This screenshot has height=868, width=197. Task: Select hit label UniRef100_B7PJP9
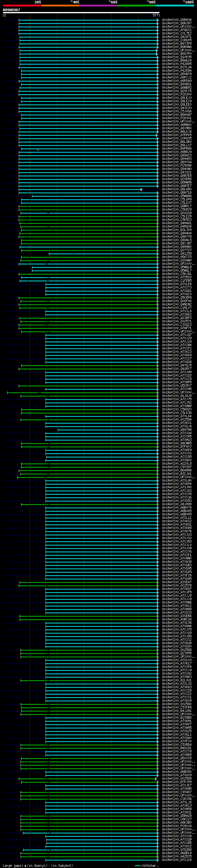pos(177,782)
